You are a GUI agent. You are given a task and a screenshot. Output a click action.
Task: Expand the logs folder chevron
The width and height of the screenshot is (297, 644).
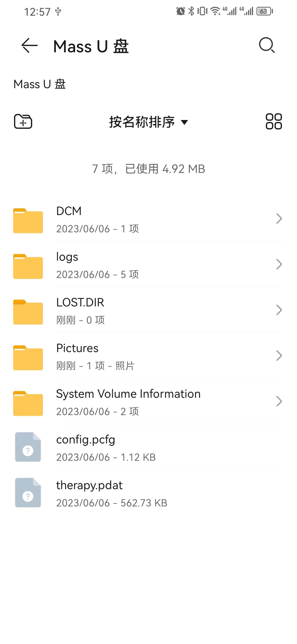pyautogui.click(x=279, y=264)
